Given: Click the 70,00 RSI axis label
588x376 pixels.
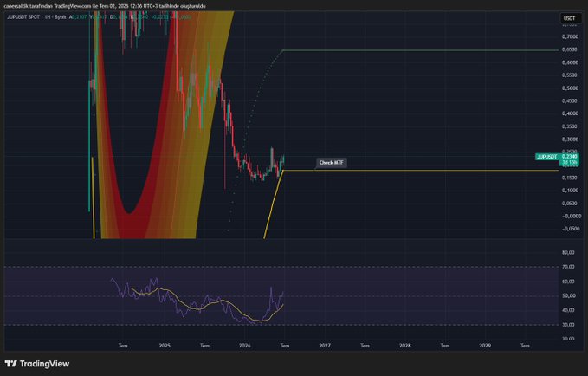Looking at the screenshot, I should pos(568,267).
